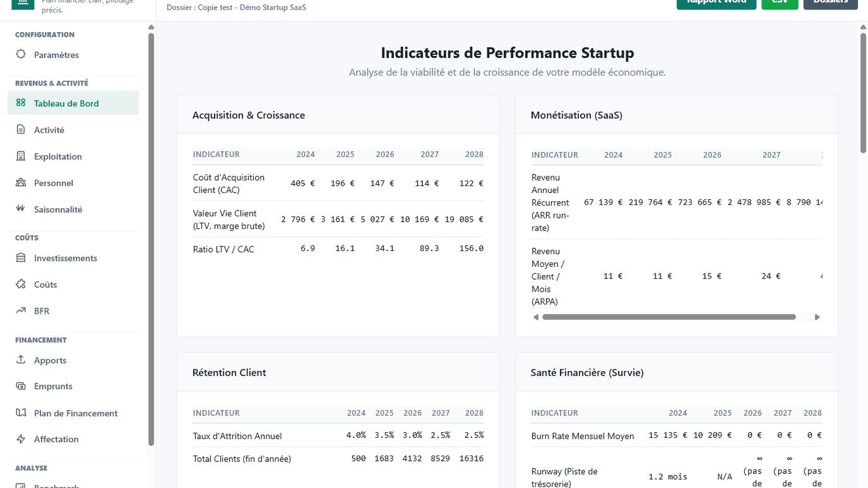Select the runway value '1.2 mois'

(x=668, y=477)
